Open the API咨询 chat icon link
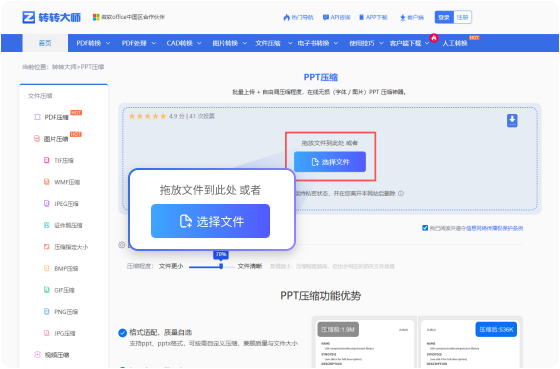Image resolution: width=560 pixels, height=369 pixels. [x=336, y=17]
